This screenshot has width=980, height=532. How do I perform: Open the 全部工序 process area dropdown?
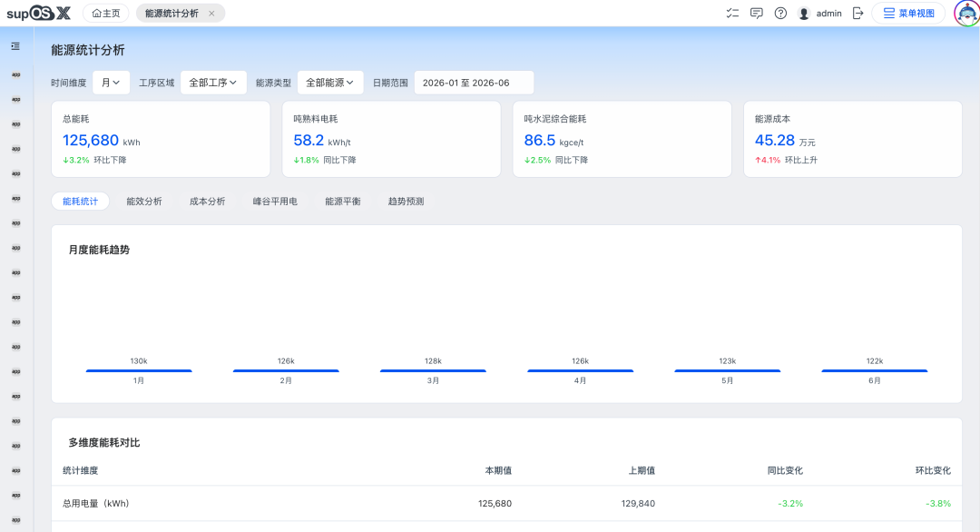[213, 83]
